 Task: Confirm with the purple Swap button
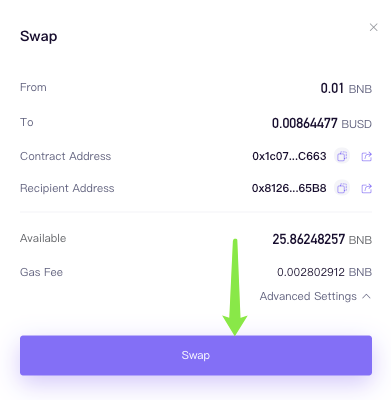pyautogui.click(x=196, y=355)
